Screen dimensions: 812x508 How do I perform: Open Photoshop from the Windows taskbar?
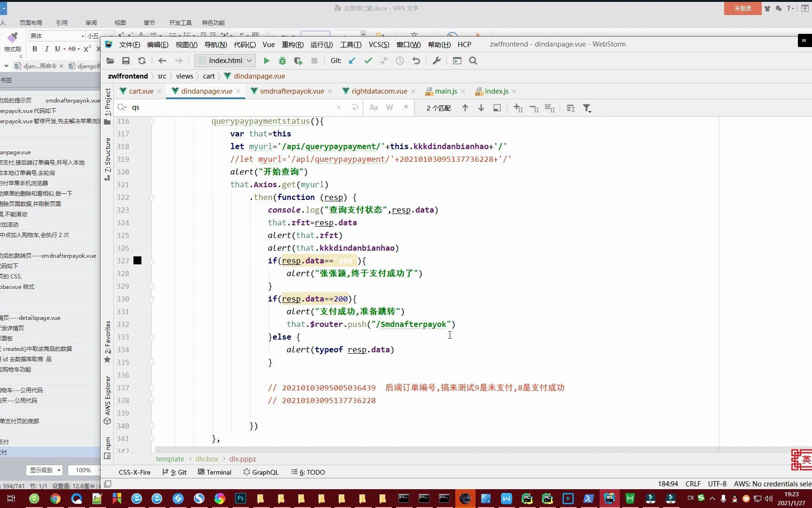(x=241, y=499)
